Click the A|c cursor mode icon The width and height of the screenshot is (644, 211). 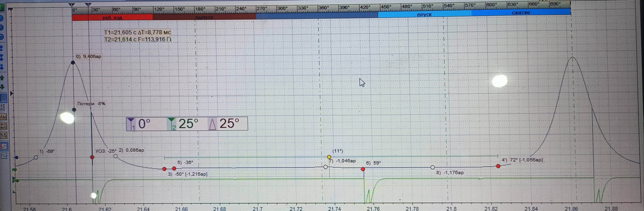pyautogui.click(x=3, y=117)
